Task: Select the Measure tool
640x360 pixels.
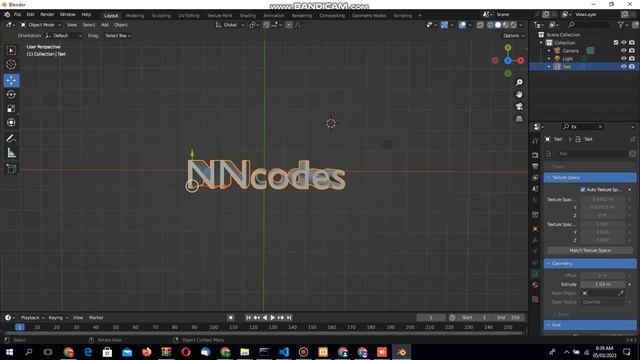Action: (x=11, y=153)
